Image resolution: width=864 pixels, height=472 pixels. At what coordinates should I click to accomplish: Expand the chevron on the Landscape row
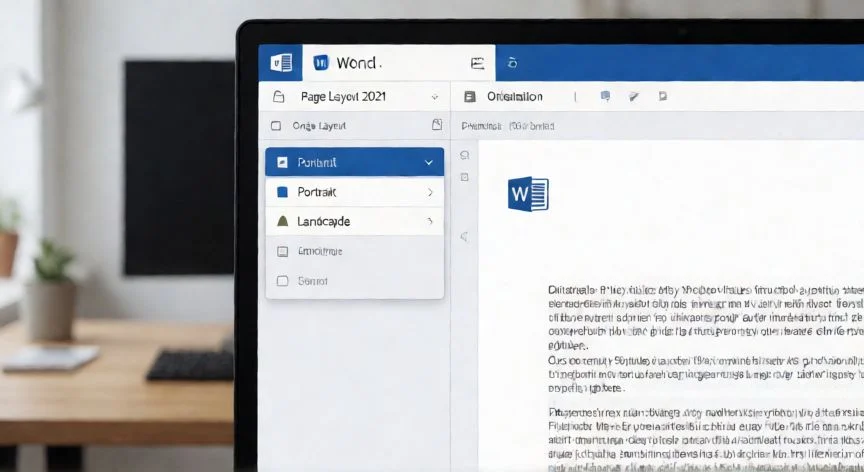click(430, 221)
